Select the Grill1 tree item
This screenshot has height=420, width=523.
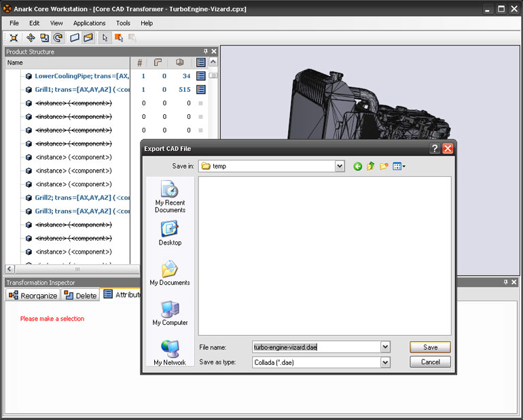tap(82, 90)
